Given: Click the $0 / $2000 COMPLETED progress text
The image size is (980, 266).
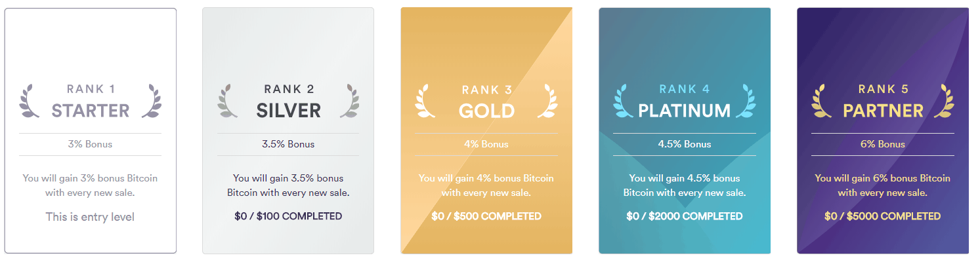Looking at the screenshot, I should point(685,216).
